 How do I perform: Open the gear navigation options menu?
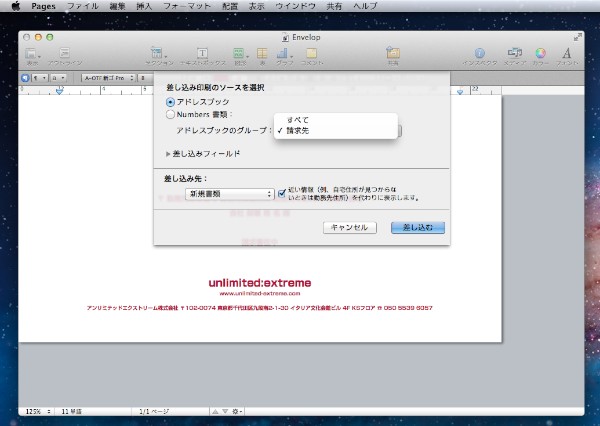[237, 411]
